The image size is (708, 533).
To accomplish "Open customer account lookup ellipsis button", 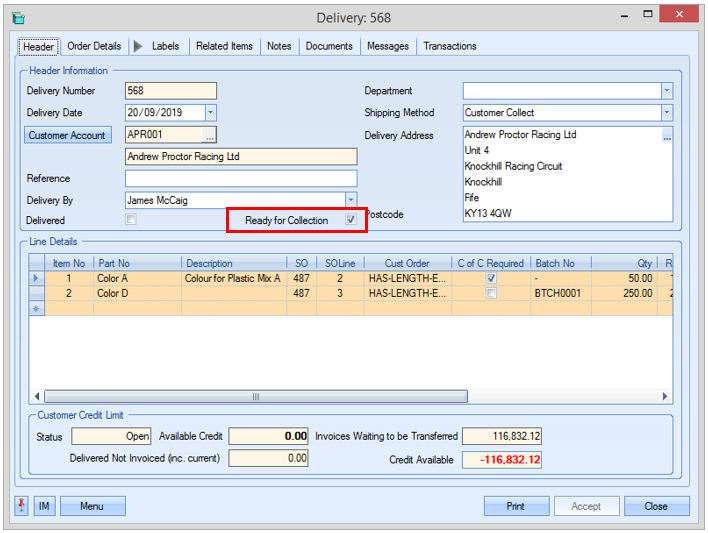I will [209, 135].
